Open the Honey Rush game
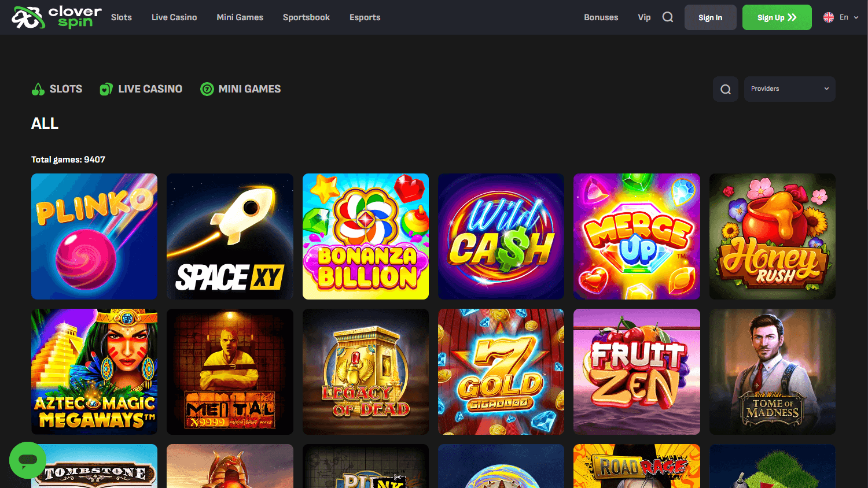Image resolution: width=868 pixels, height=488 pixels. (773, 236)
